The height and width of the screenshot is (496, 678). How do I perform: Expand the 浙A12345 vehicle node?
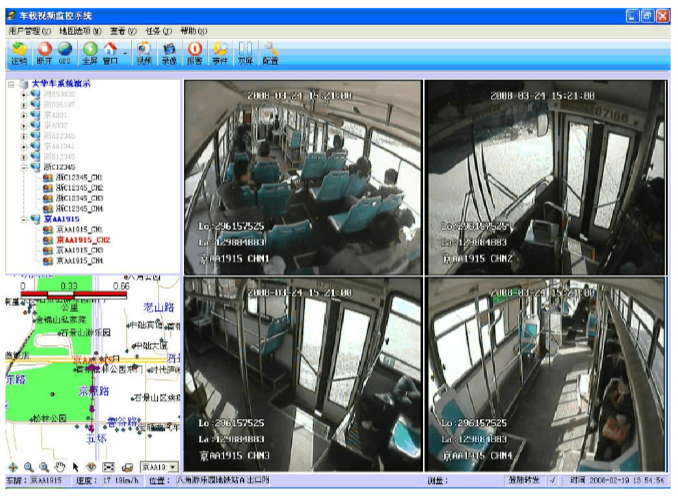point(24,136)
